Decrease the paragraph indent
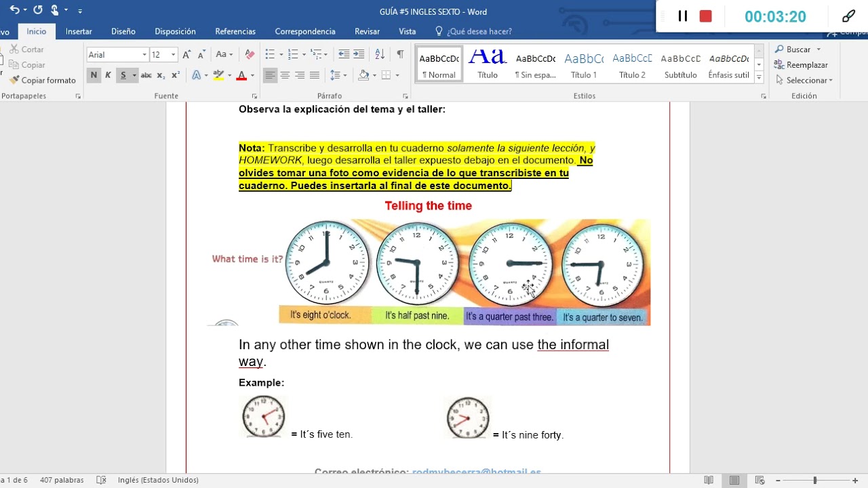This screenshot has width=868, height=488. 344,55
